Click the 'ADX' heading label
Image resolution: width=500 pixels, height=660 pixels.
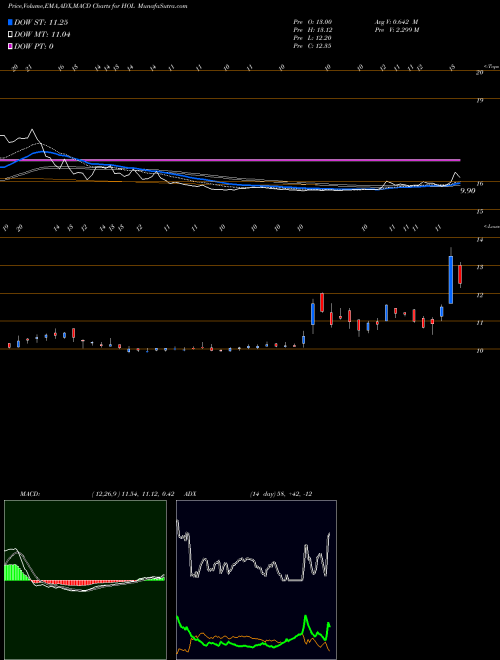191,494
